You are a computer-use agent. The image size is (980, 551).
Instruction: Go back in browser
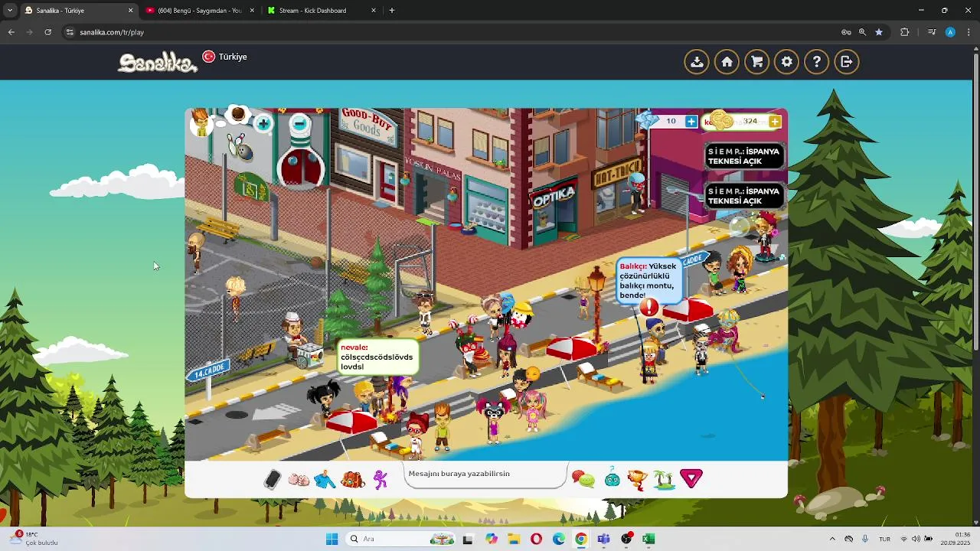tap(11, 32)
